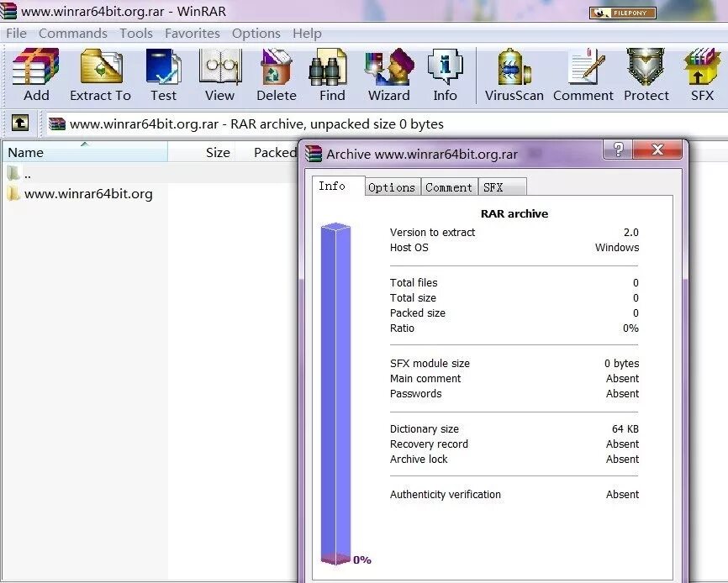Click the 'Authenticity verification' label

(x=446, y=495)
